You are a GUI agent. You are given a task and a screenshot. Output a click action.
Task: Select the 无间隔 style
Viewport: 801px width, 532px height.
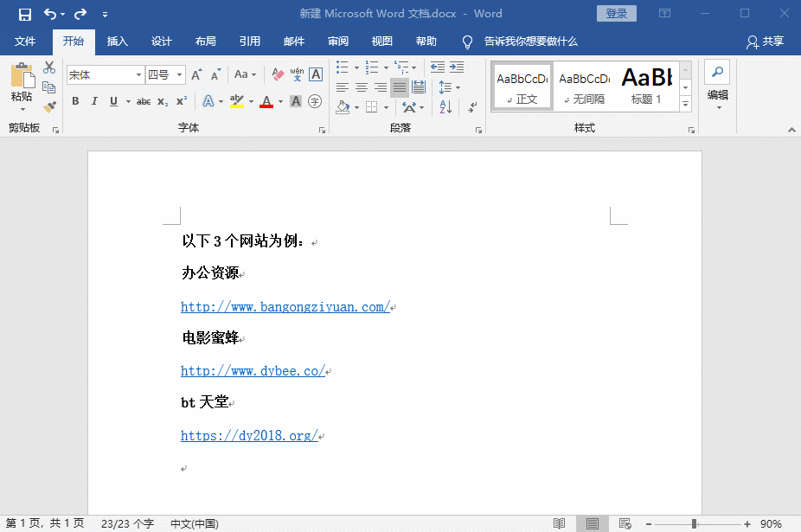tap(584, 87)
